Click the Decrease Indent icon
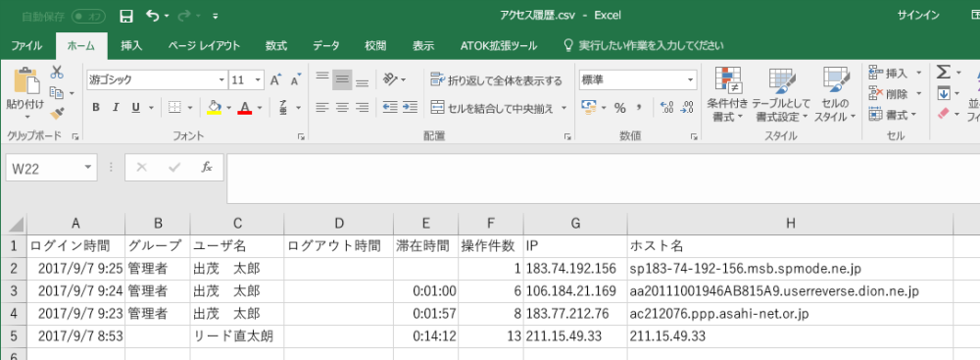This screenshot has width=980, height=360. 390,108
